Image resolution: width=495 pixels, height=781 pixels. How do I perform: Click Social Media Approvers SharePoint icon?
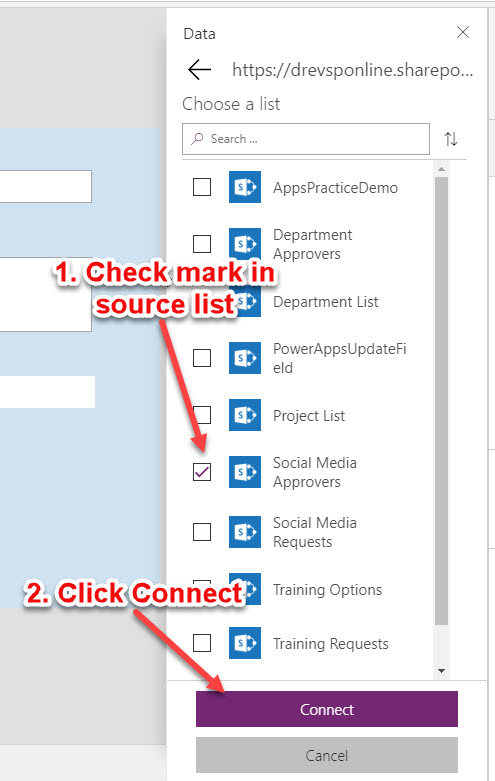point(245,472)
